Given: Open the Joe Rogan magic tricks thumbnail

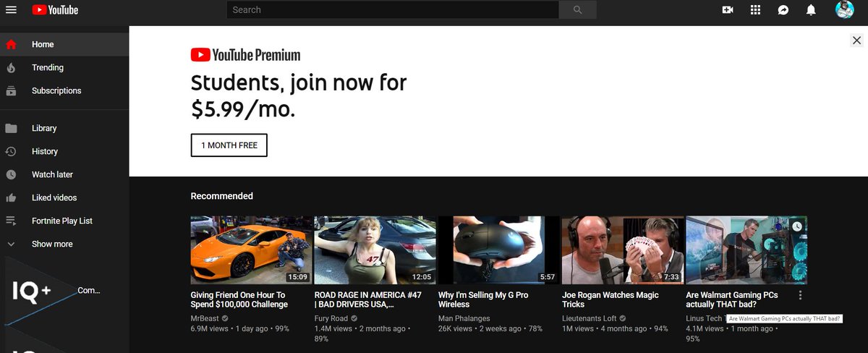Looking at the screenshot, I should click(x=622, y=250).
